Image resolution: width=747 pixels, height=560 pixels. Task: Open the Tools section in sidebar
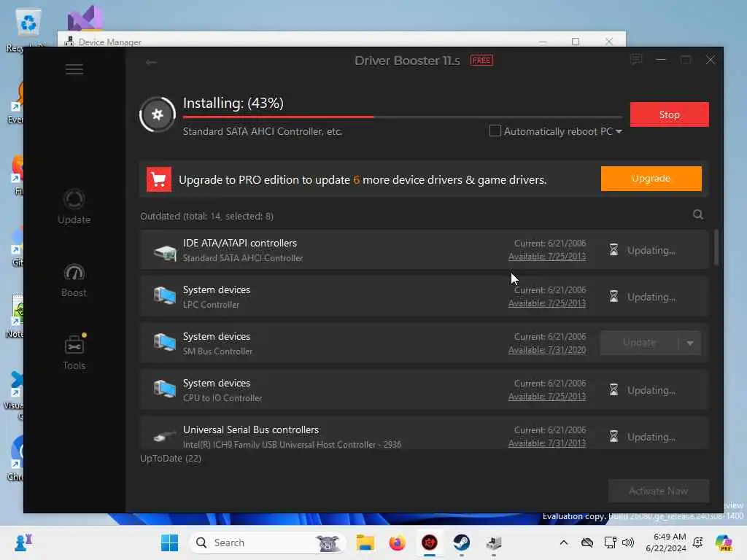74,352
